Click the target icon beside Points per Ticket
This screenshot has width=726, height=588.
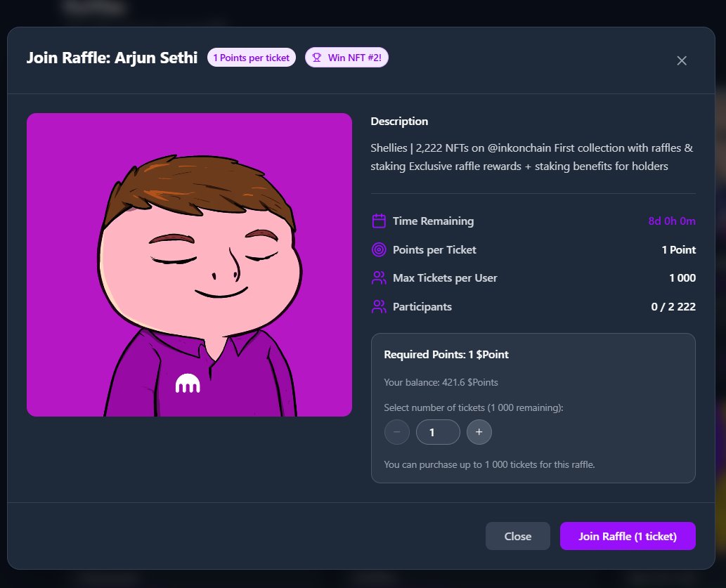click(379, 249)
